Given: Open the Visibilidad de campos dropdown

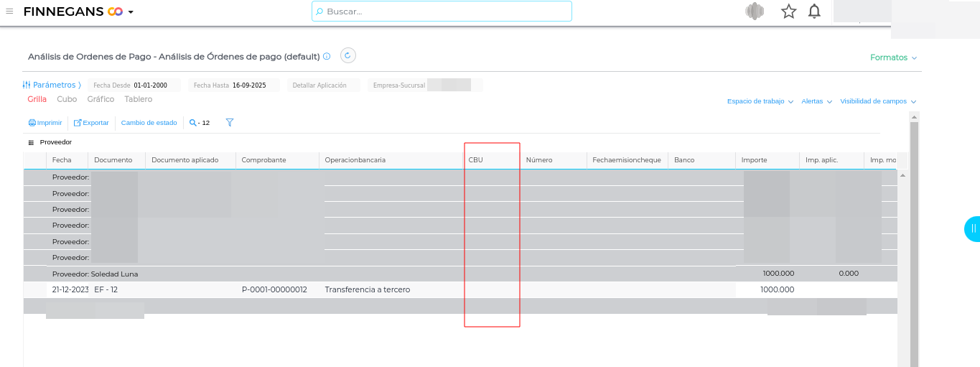Looking at the screenshot, I should 878,101.
